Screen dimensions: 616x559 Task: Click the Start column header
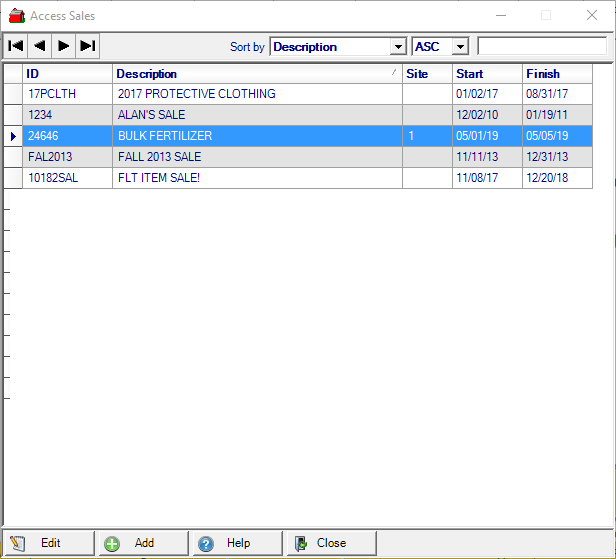click(x=486, y=74)
